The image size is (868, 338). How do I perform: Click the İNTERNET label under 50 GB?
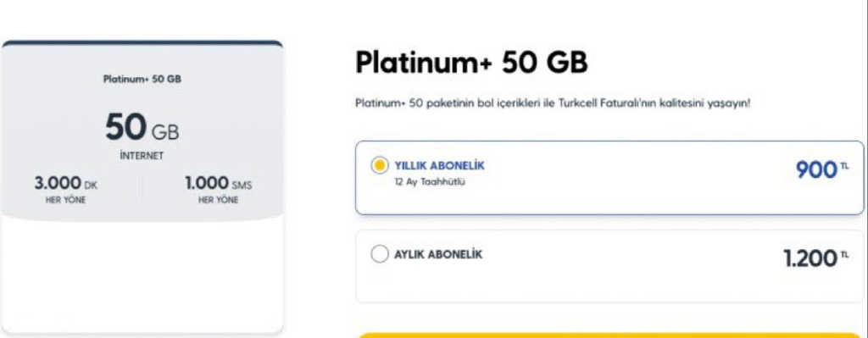(142, 156)
